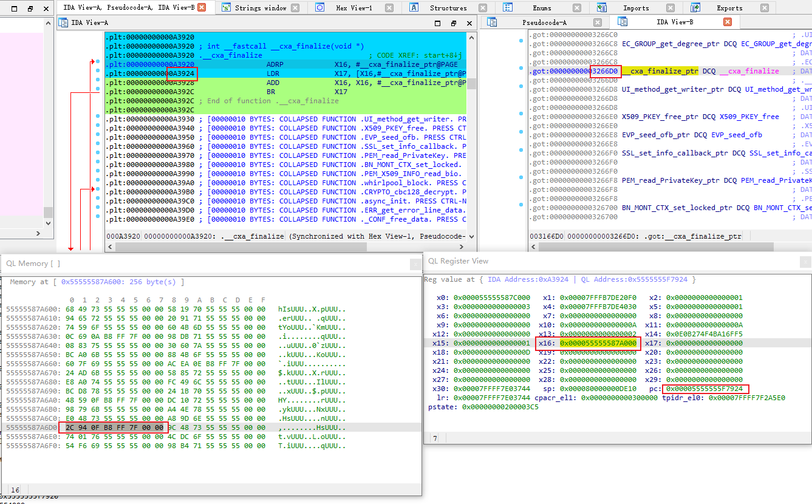Close the Strings window tab
This screenshot has height=504, width=812.
tap(295, 8)
